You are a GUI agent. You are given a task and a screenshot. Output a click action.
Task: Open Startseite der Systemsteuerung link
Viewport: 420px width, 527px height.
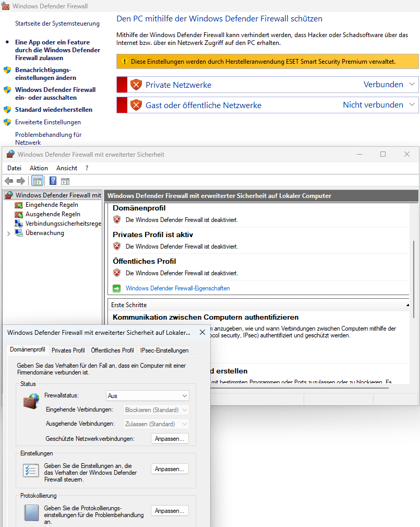pos(57,24)
